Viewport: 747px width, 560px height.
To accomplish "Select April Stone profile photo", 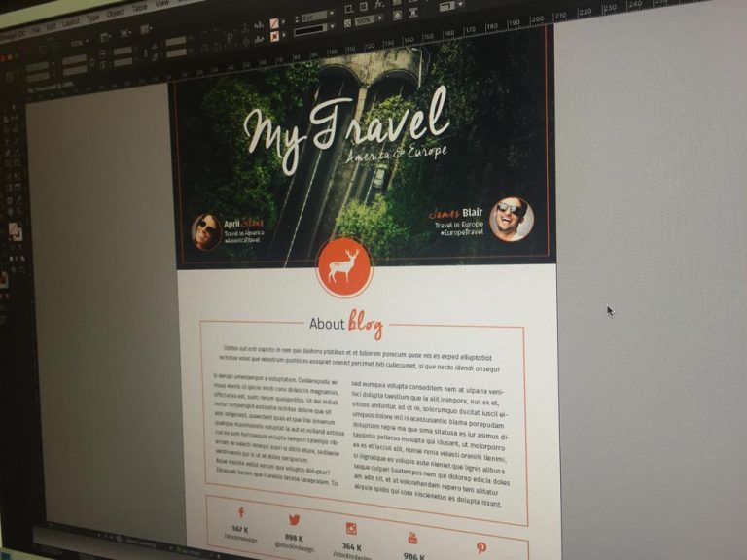I will [x=206, y=232].
